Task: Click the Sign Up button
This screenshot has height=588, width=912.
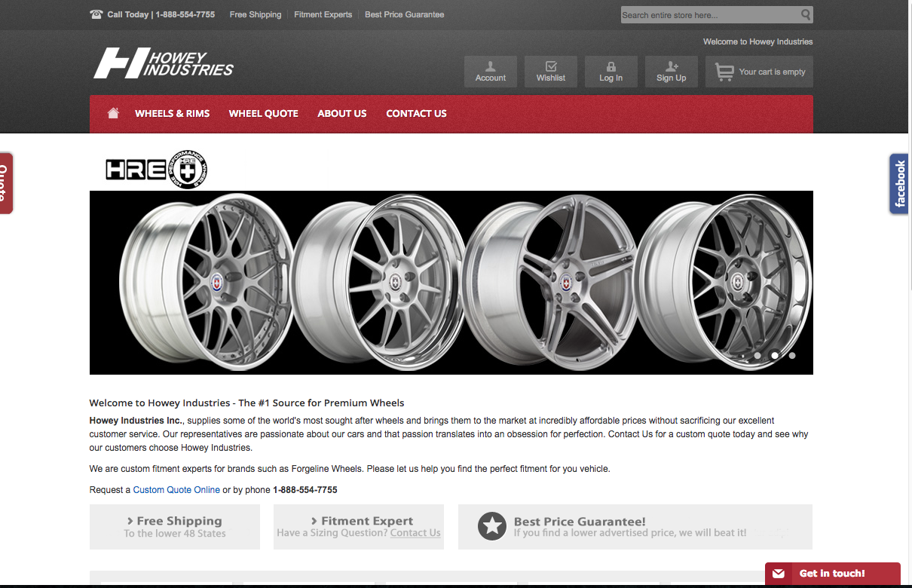Action: 672,72
